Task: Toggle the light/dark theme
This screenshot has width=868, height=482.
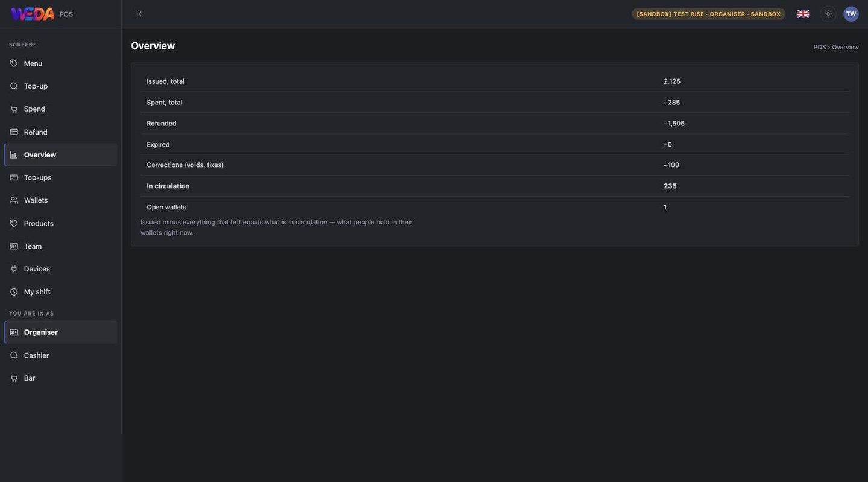Action: pos(828,14)
